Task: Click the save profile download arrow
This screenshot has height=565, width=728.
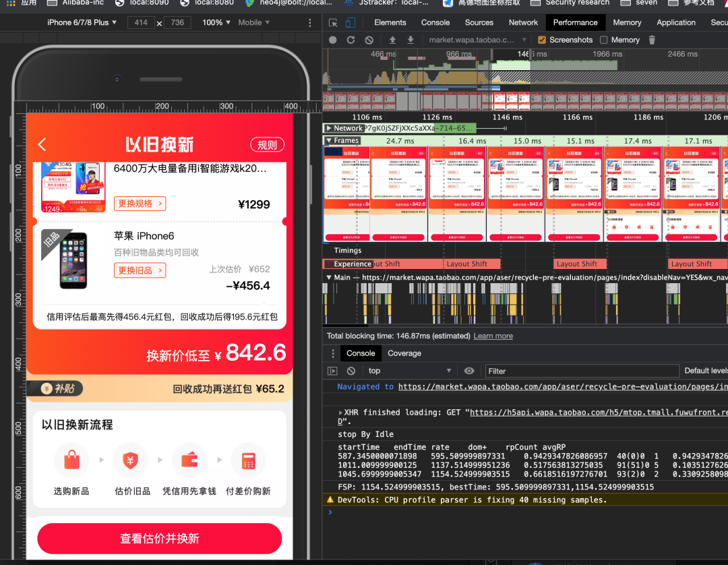Action: coord(411,40)
